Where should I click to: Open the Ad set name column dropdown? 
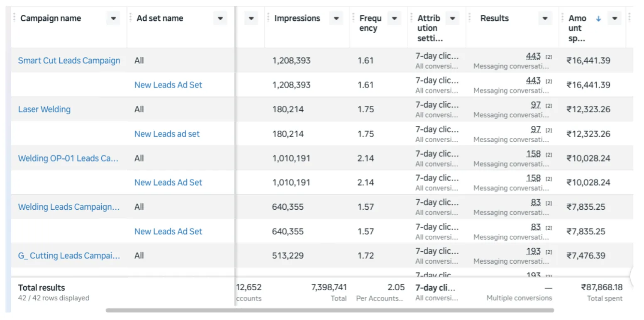[x=220, y=18]
